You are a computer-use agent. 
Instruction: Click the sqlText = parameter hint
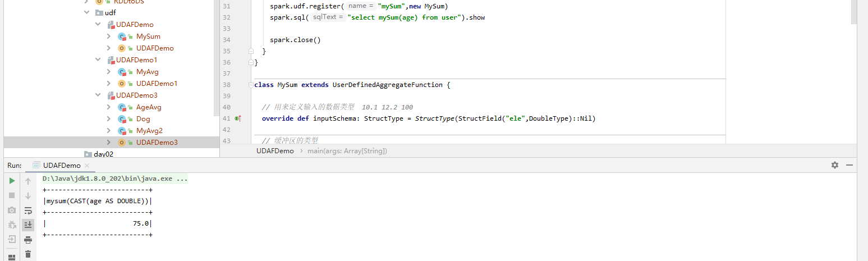328,17
